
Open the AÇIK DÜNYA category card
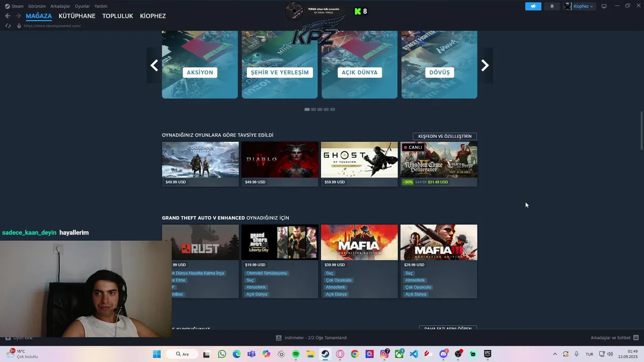359,64
